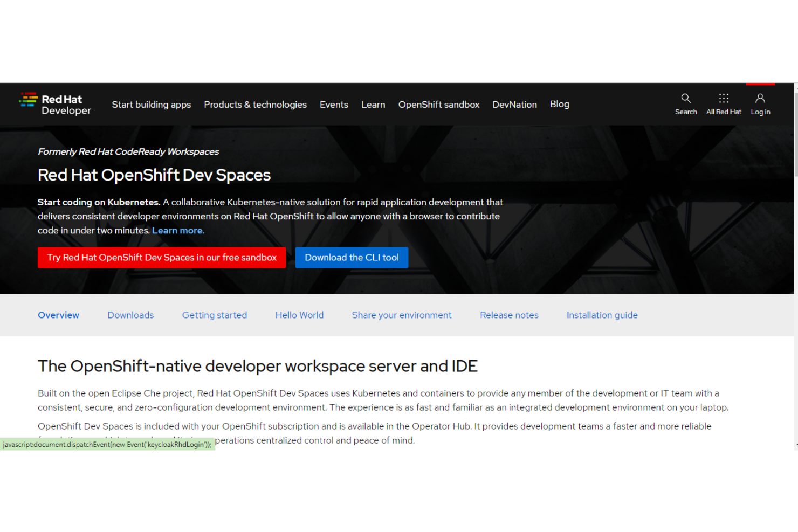Open the Share your environment tab
Image resolution: width=798 pixels, height=532 pixels.
402,315
